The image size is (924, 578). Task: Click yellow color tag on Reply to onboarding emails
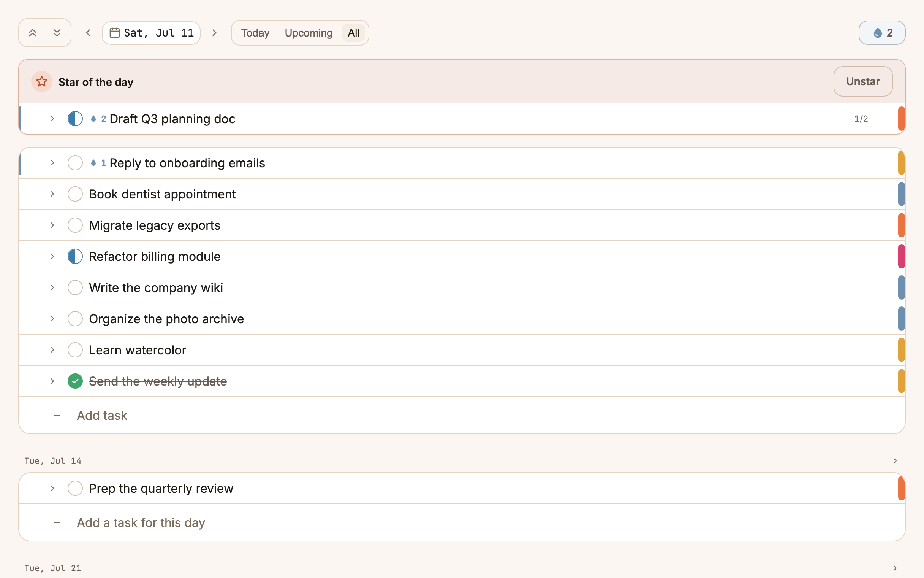coord(902,163)
